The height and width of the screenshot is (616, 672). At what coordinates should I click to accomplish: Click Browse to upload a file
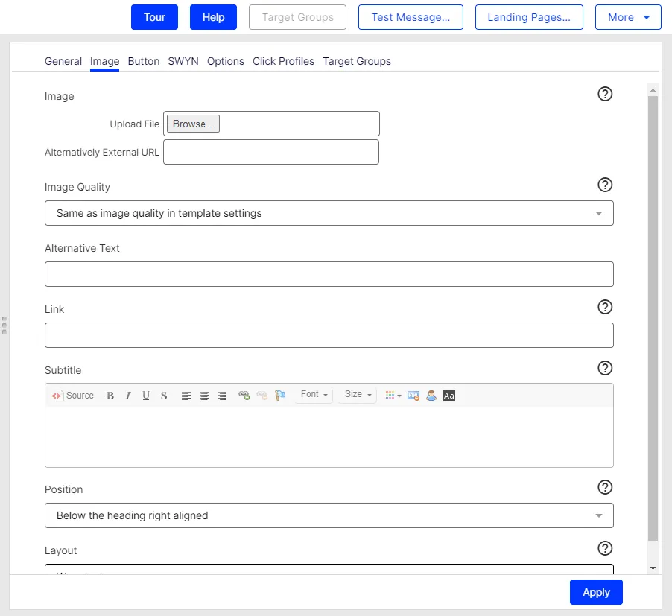coord(193,124)
